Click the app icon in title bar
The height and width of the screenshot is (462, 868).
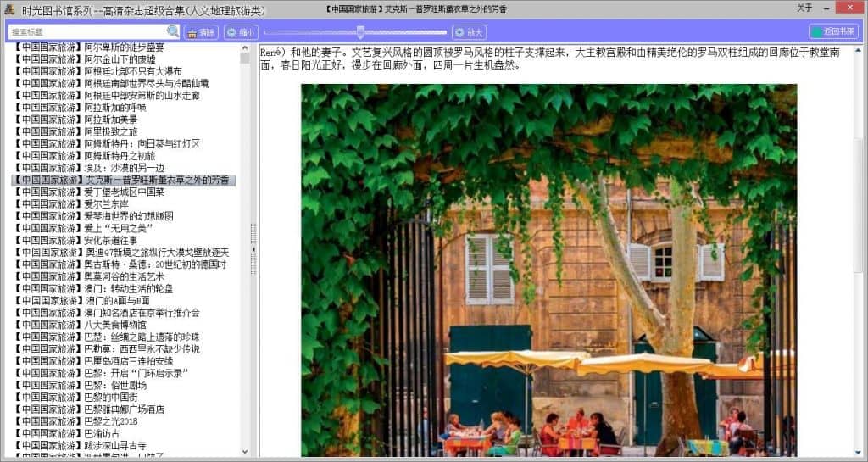tap(9, 9)
